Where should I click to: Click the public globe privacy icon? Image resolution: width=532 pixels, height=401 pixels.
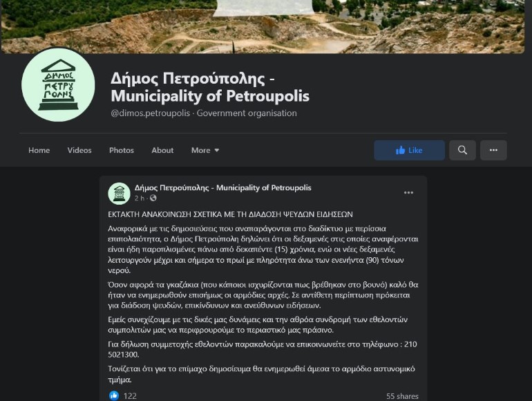(x=153, y=198)
